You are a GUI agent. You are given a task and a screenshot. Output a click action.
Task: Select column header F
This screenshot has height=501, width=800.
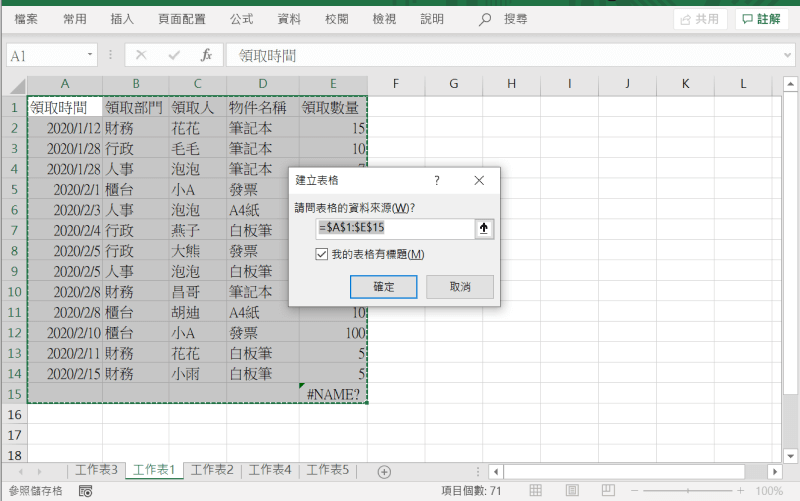(x=396, y=84)
